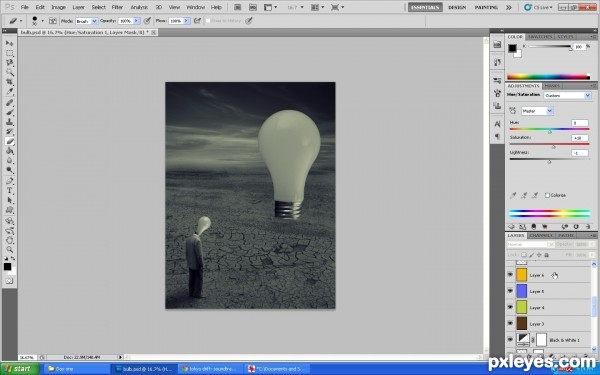Select the Path Selection tool
The height and width of the screenshot is (375, 600).
click(10, 201)
